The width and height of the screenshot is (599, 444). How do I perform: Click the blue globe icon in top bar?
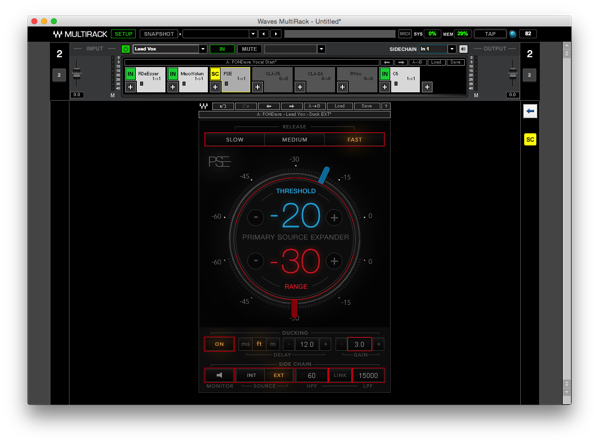pyautogui.click(x=513, y=34)
